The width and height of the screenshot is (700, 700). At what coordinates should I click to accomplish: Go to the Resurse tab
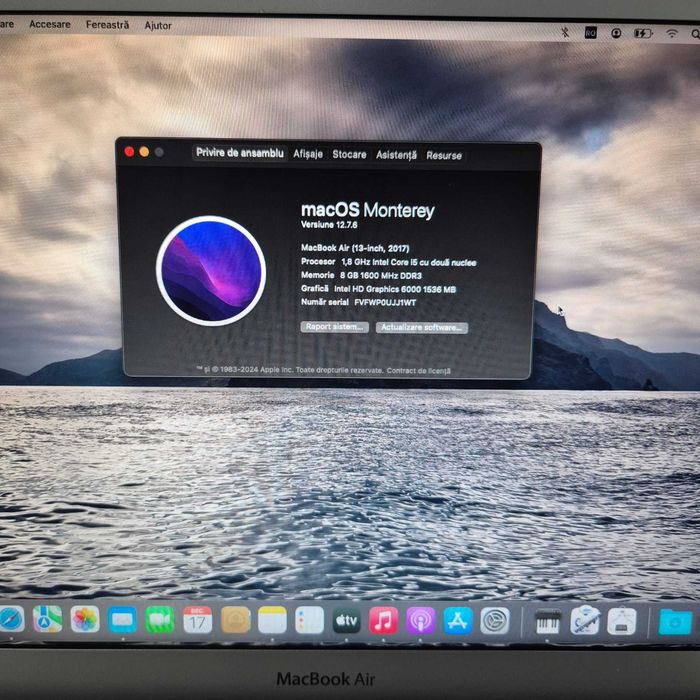[444, 155]
